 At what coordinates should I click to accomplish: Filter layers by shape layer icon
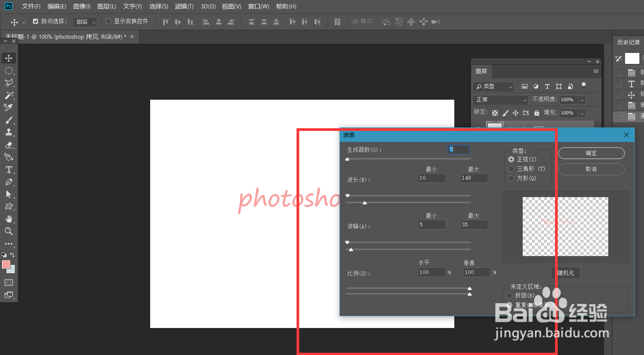click(559, 87)
